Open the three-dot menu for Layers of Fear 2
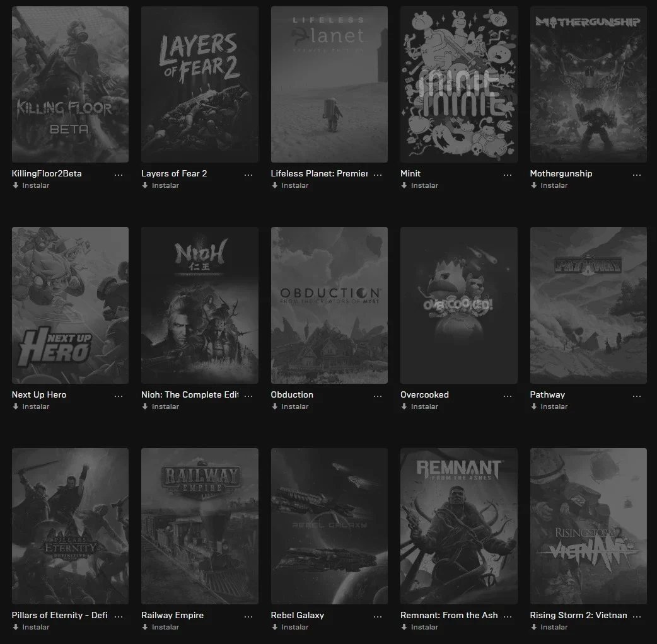 248,175
